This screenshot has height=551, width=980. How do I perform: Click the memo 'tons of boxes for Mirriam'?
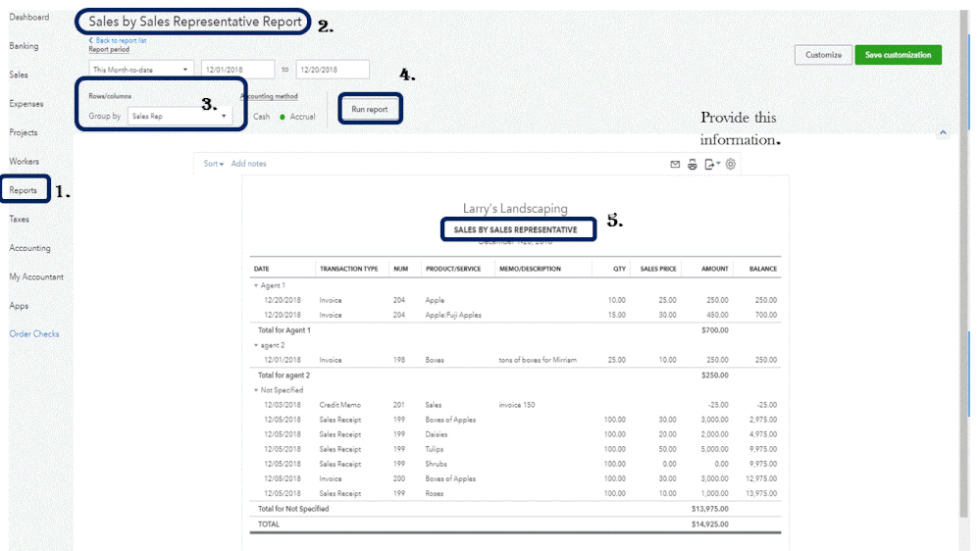click(x=538, y=361)
